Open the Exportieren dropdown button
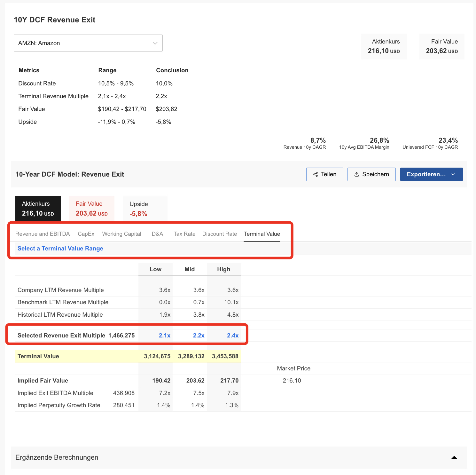Screen dimensions: 476x475 431,174
